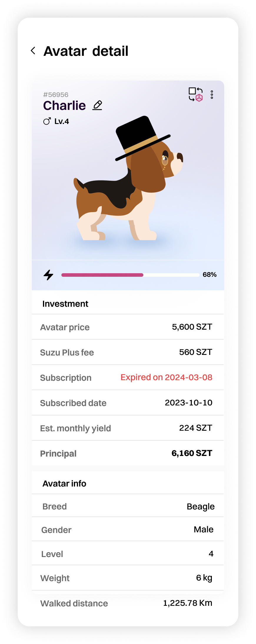The width and height of the screenshot is (256, 644).
Task: Click the energy progress bar
Action: click(x=130, y=275)
